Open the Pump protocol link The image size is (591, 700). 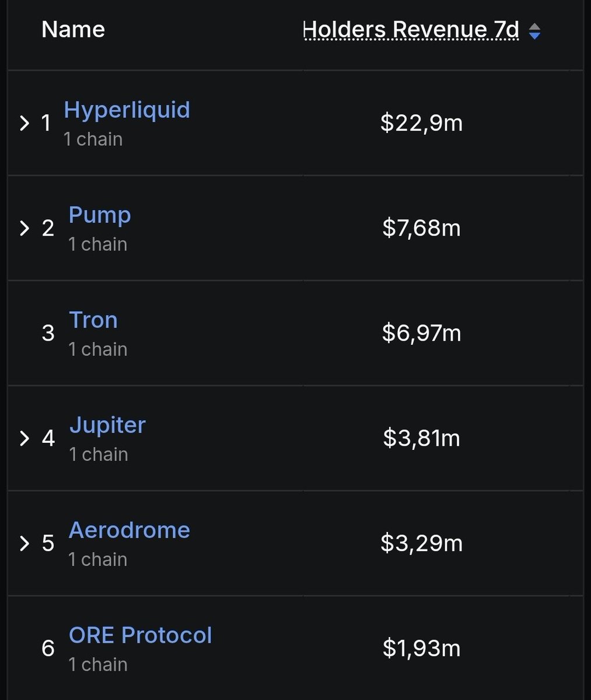click(100, 215)
